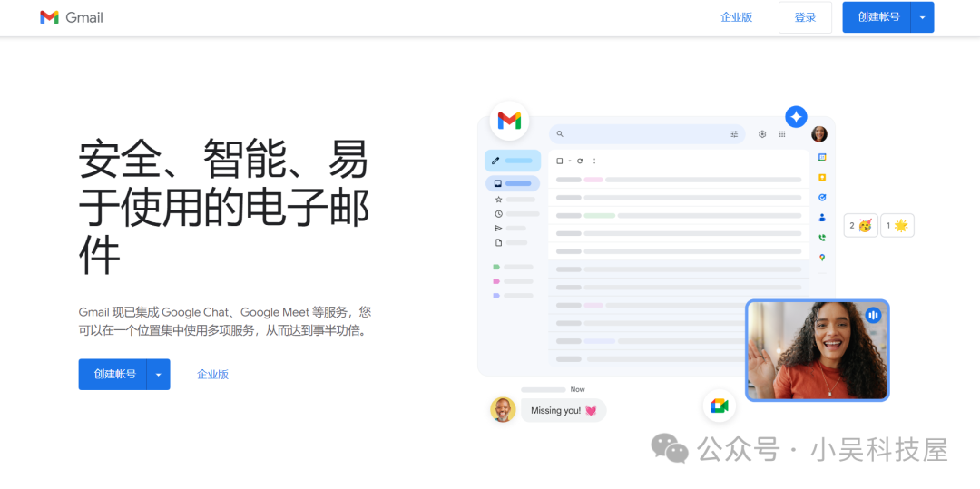Click the compose pencil button
This screenshot has height=489, width=980.
click(x=513, y=161)
